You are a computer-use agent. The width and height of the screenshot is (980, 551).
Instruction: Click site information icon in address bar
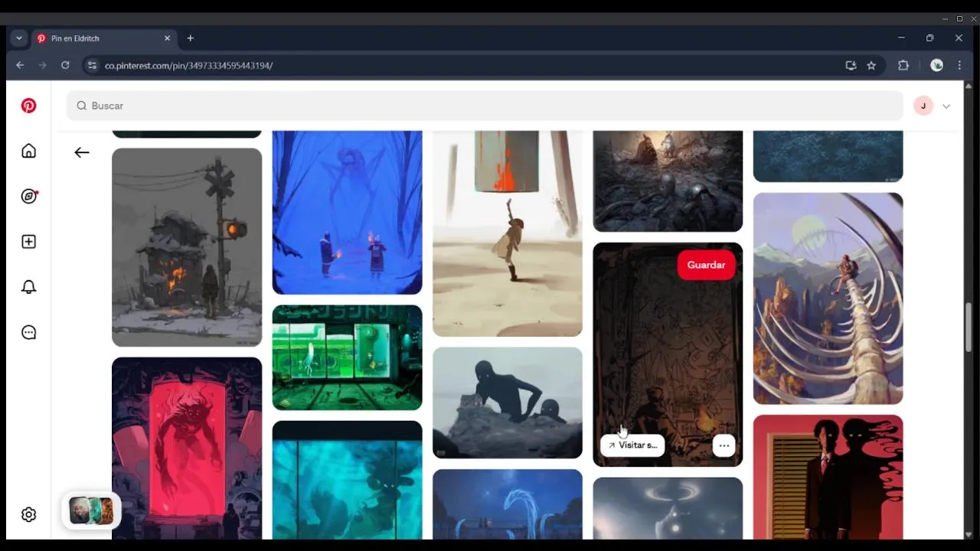(x=92, y=65)
